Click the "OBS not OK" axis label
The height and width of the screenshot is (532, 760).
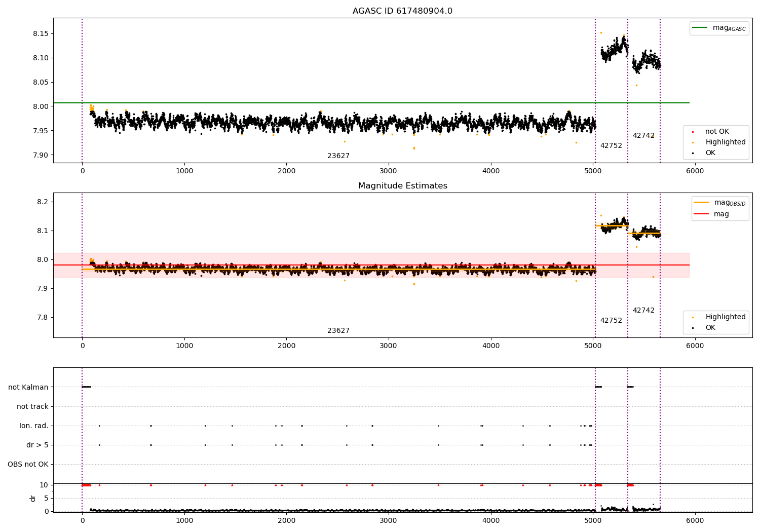coord(28,465)
